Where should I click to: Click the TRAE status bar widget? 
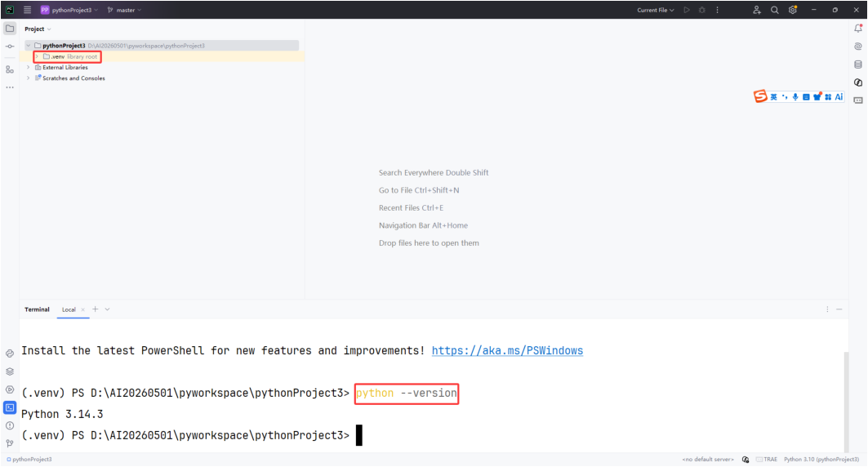767,460
